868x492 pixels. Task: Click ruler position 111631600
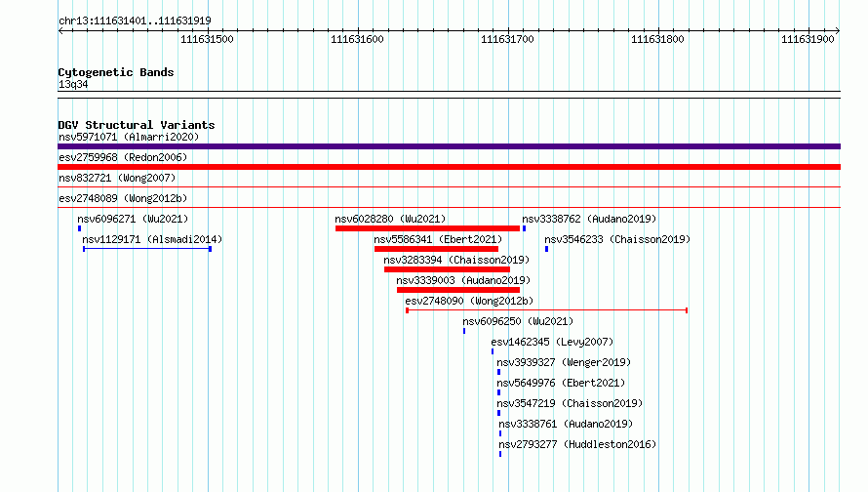tap(357, 39)
